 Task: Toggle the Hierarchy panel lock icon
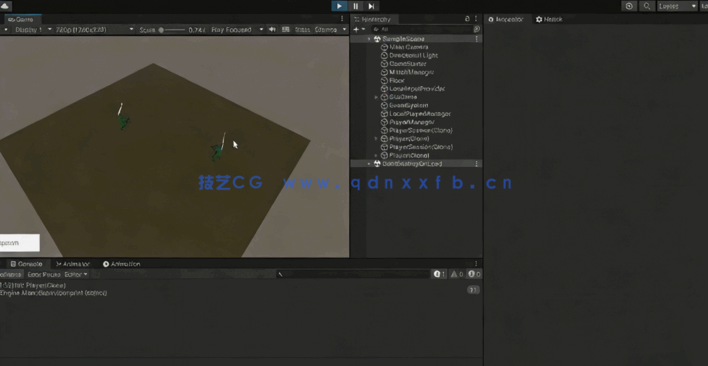tap(467, 19)
